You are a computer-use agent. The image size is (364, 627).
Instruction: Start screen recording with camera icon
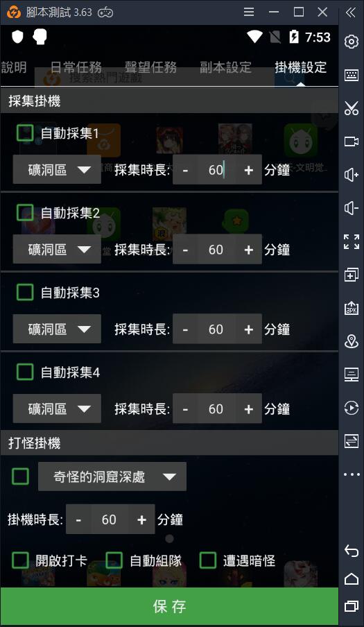(352, 141)
